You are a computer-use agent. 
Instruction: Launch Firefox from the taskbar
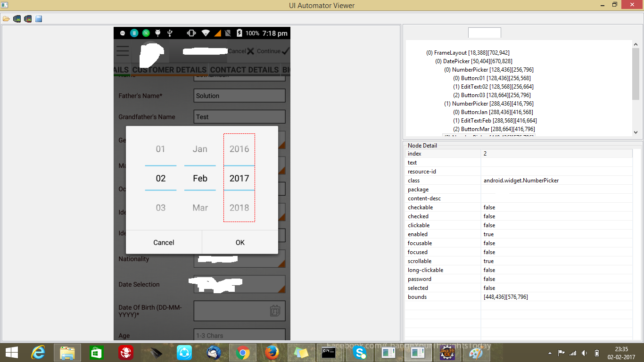point(272,353)
